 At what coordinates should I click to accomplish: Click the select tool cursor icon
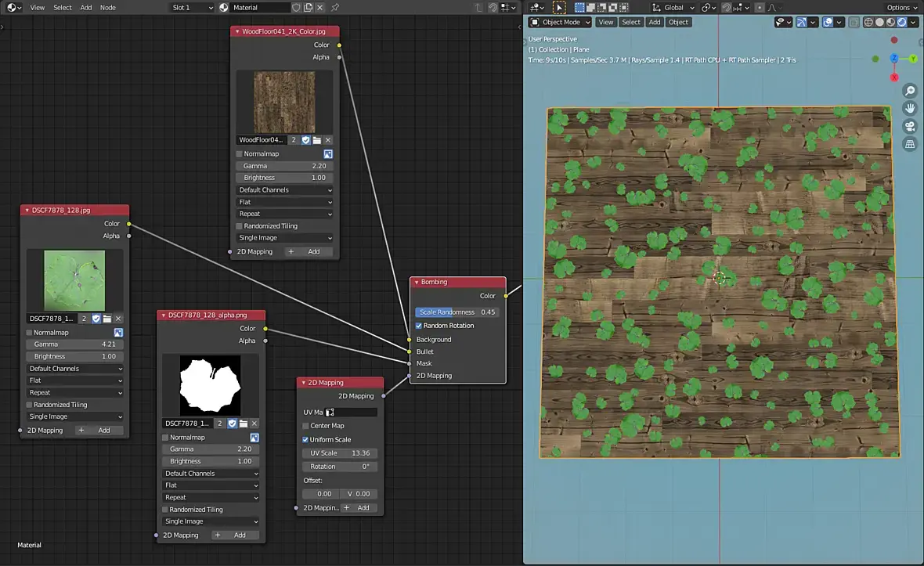point(559,8)
